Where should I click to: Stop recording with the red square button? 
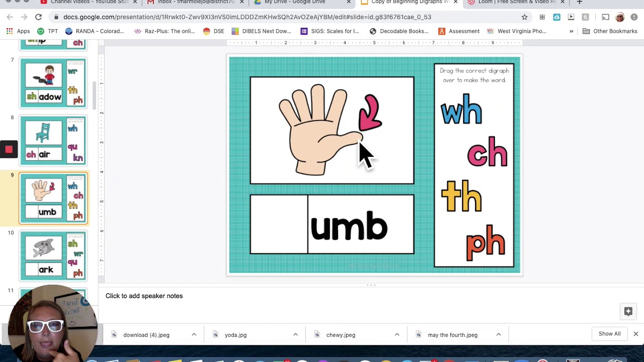(9, 149)
